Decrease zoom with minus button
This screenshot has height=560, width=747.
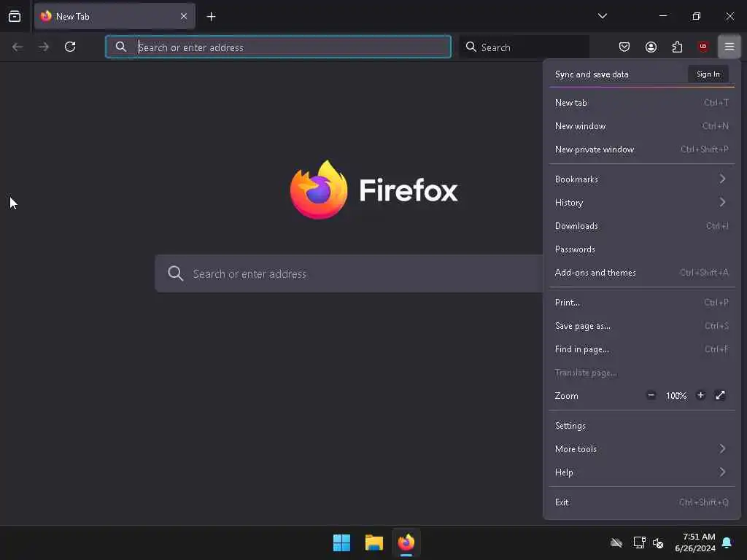[x=651, y=395]
